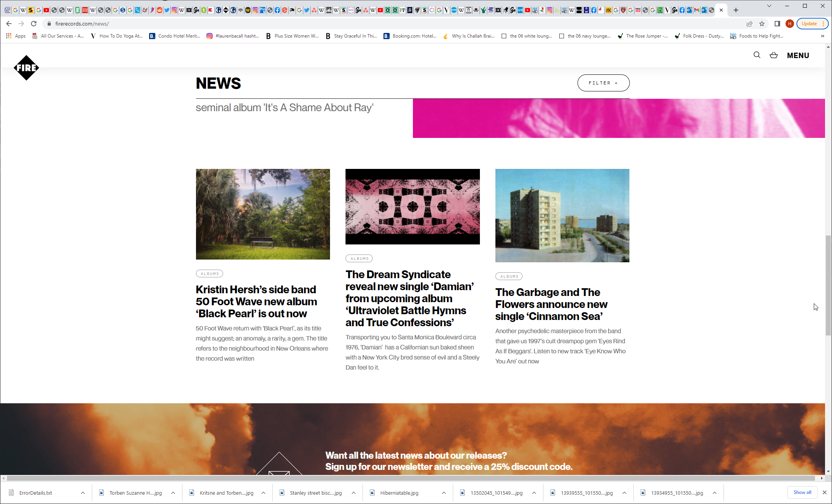Click the pink Lemonheads banner image
The height and width of the screenshot is (504, 832).
coord(619,118)
